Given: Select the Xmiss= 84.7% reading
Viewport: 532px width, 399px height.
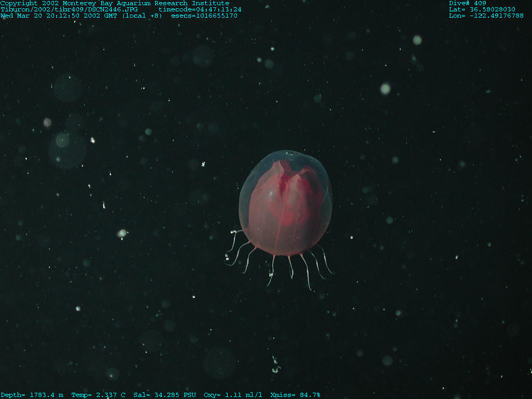Looking at the screenshot, I should pos(296,395).
